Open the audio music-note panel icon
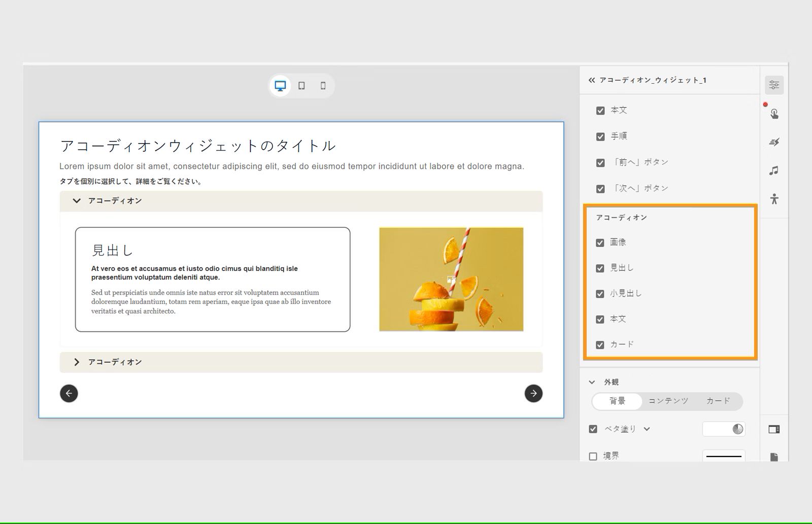 (x=774, y=170)
